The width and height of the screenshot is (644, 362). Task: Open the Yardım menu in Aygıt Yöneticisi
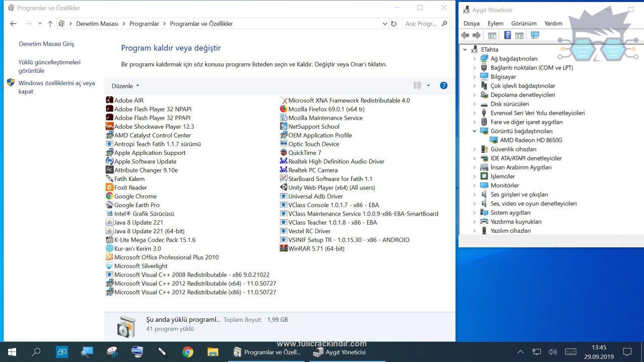553,24
